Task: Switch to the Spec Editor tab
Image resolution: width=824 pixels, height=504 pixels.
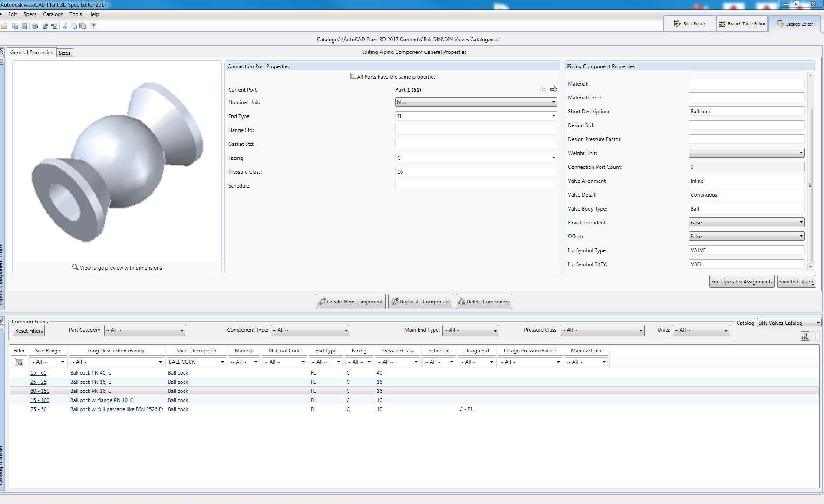Action: click(689, 23)
